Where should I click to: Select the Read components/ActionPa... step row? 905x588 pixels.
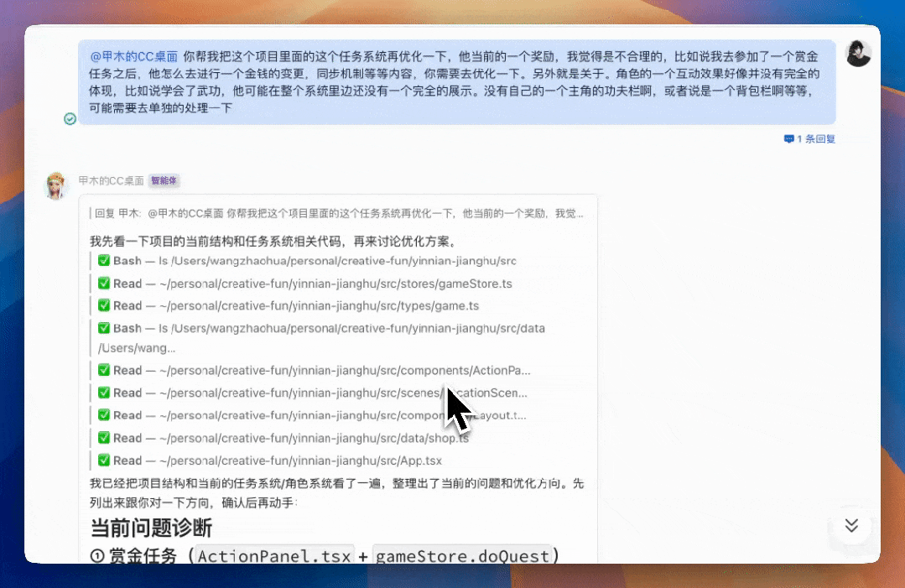(x=314, y=371)
